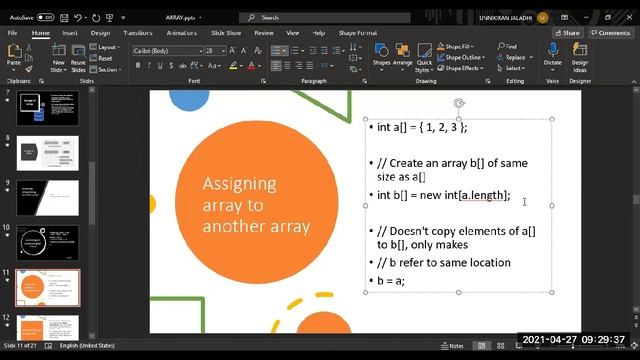Click the user account avatar

click(x=542, y=18)
